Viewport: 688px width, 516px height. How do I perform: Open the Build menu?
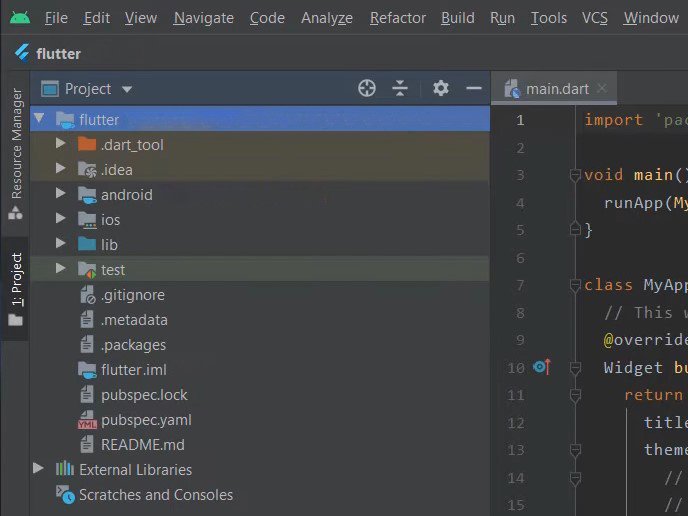(x=458, y=18)
